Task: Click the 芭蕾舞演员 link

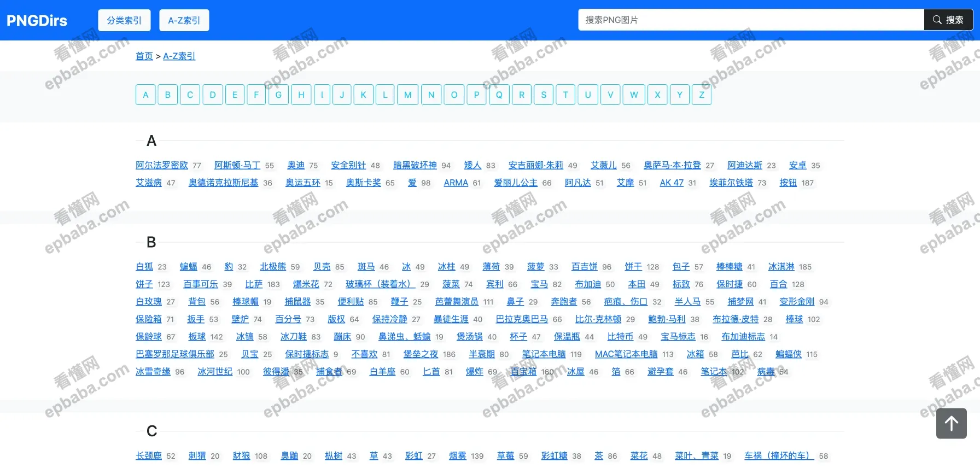Action: click(457, 302)
